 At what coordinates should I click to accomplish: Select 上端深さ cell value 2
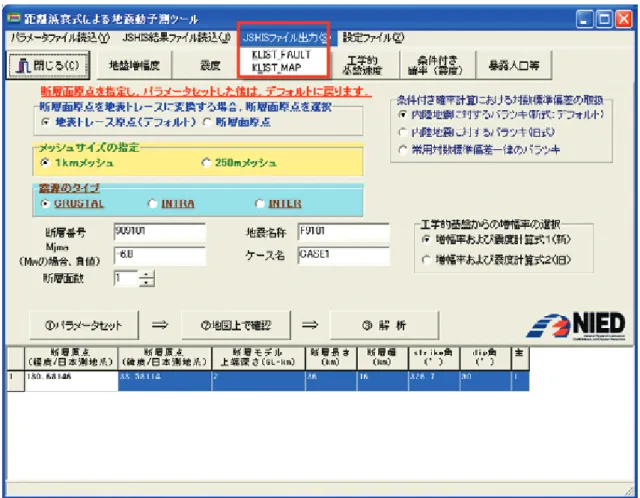(258, 381)
